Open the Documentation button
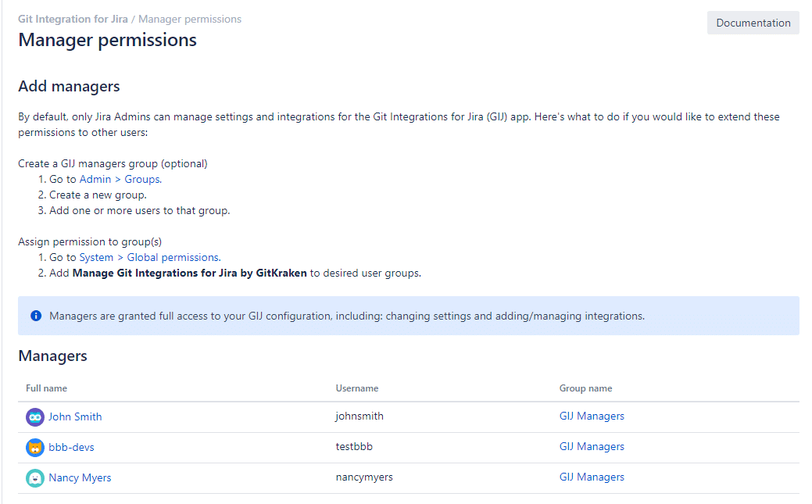The height and width of the screenshot is (504, 812). (753, 23)
